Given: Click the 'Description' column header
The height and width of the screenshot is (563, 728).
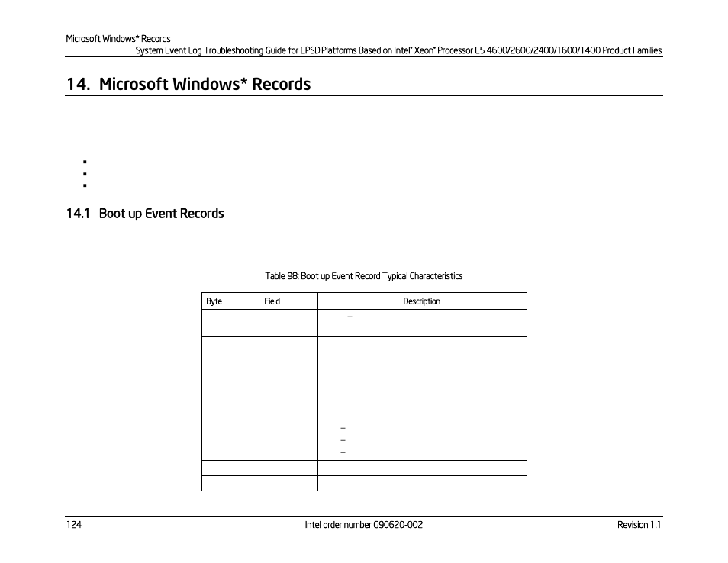Looking at the screenshot, I should click(421, 301).
